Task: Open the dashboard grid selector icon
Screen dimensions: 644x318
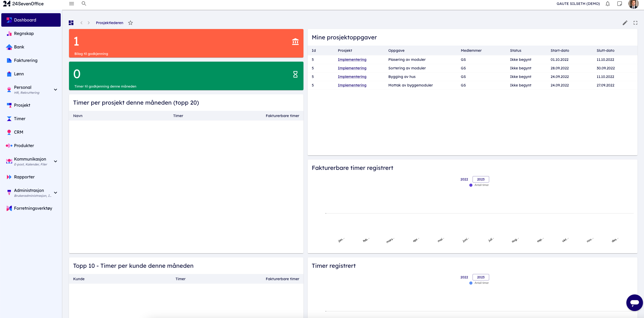Action: pyautogui.click(x=71, y=23)
